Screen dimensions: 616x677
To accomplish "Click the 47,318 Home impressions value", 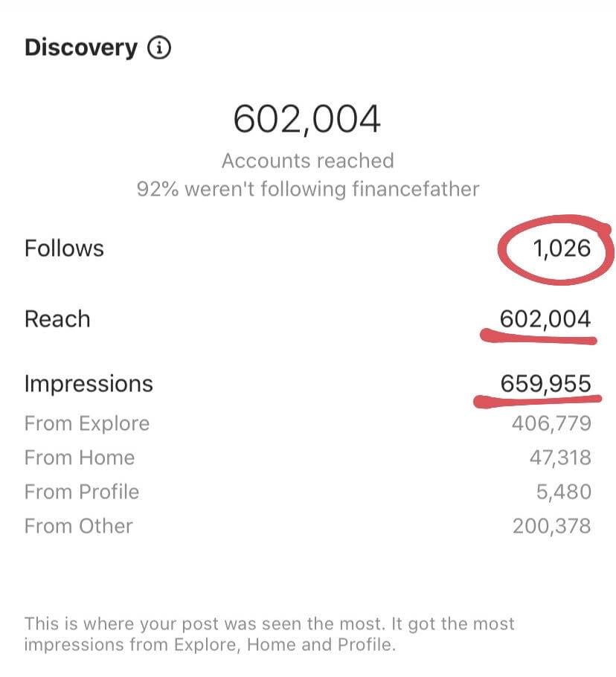I will [x=559, y=458].
